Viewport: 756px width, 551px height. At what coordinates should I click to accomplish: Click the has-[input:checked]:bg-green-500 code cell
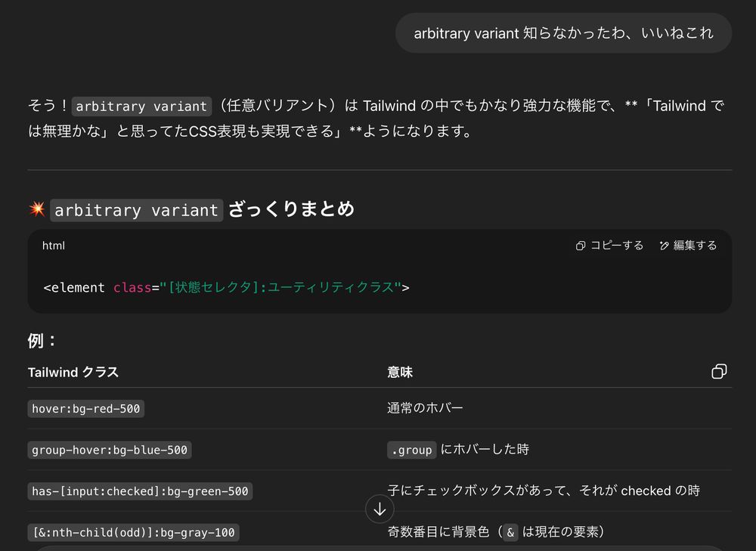pyautogui.click(x=140, y=491)
